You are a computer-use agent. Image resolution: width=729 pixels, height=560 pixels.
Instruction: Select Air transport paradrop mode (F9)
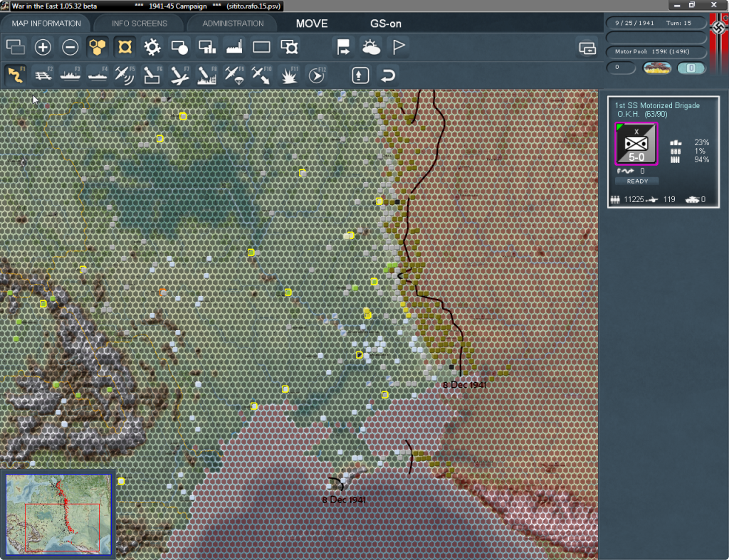point(234,75)
